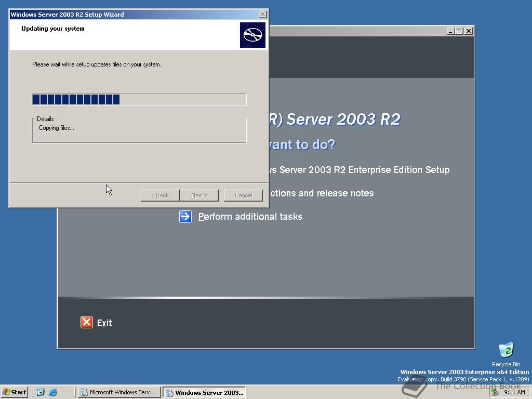This screenshot has height=399, width=532.
Task: Click the Cancel button in Setup Wizard
Action: [243, 195]
